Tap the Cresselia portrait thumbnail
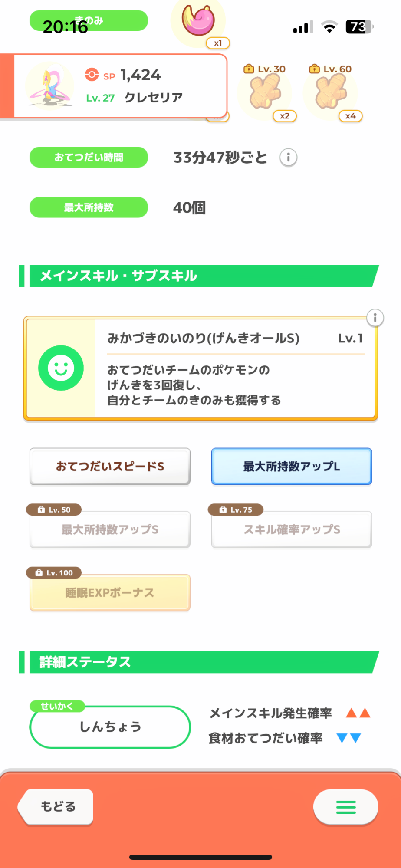This screenshot has height=868, width=401. [x=49, y=86]
